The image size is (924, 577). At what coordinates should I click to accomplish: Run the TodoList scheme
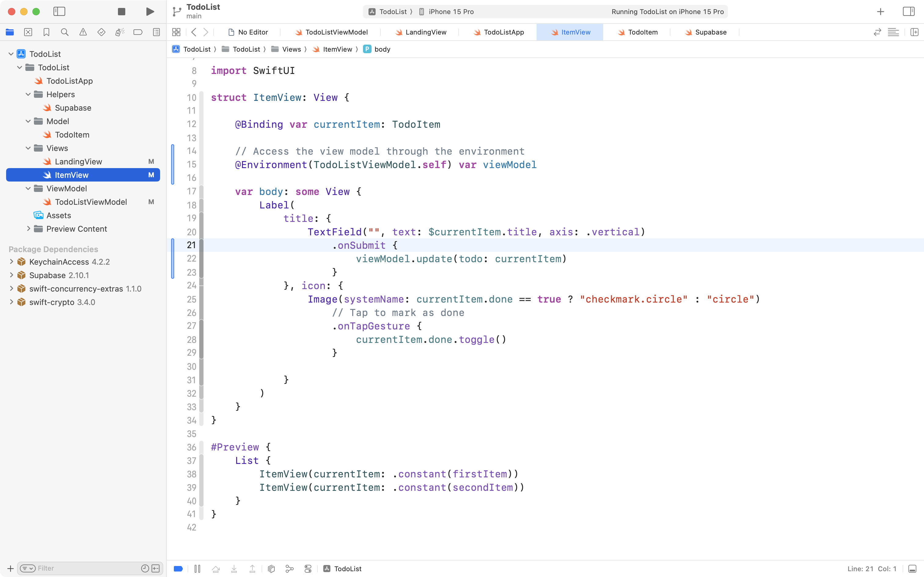(x=149, y=11)
